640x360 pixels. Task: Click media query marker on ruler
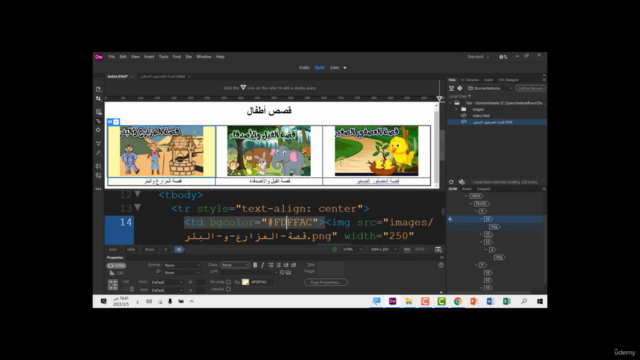click(x=439, y=98)
